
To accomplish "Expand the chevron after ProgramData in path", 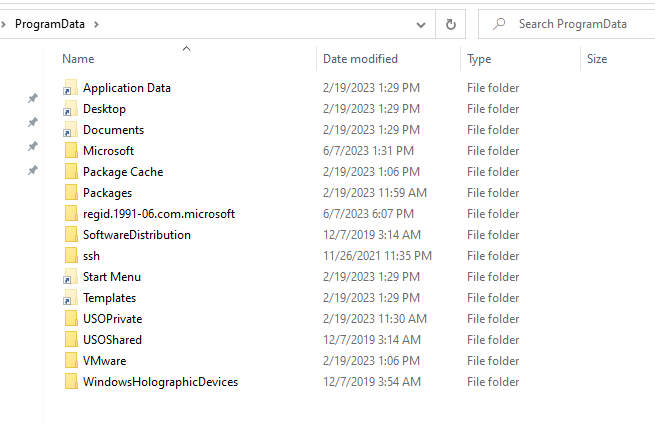I will point(96,24).
